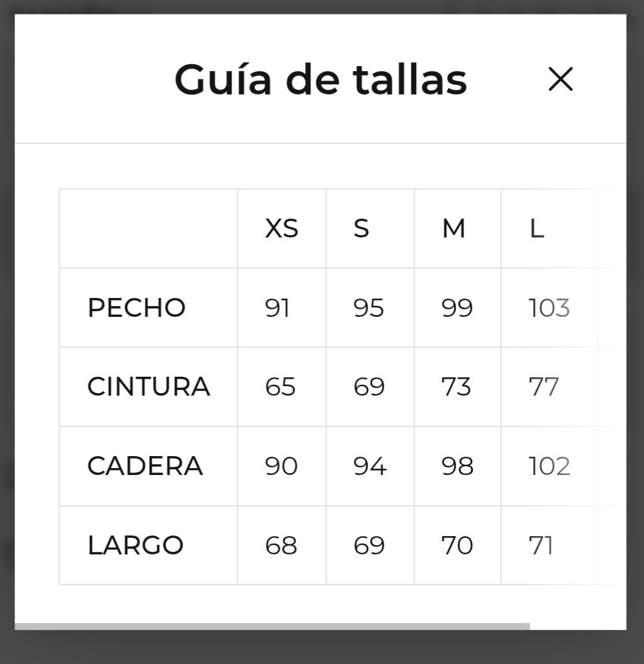Click CADERA value 94 for S
The width and height of the screenshot is (644, 664).
370,466
